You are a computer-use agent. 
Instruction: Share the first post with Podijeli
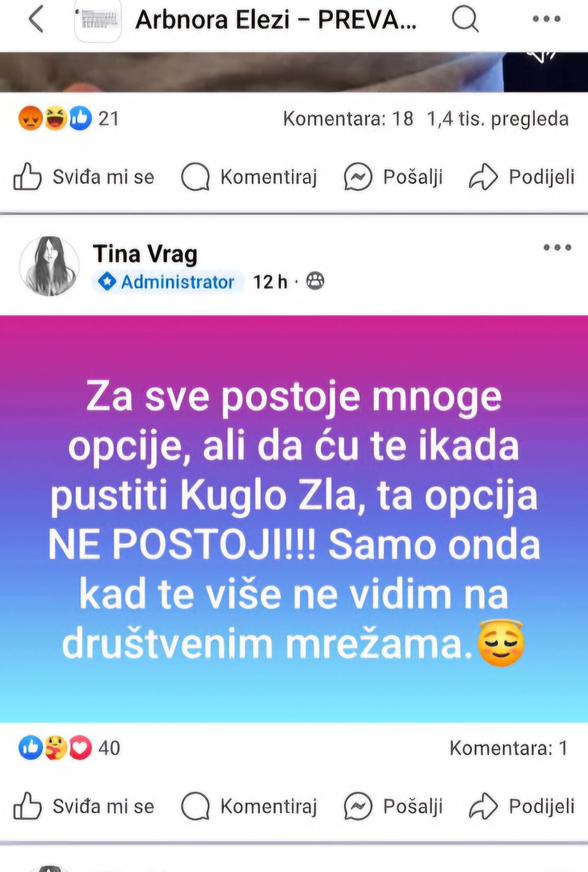522,177
